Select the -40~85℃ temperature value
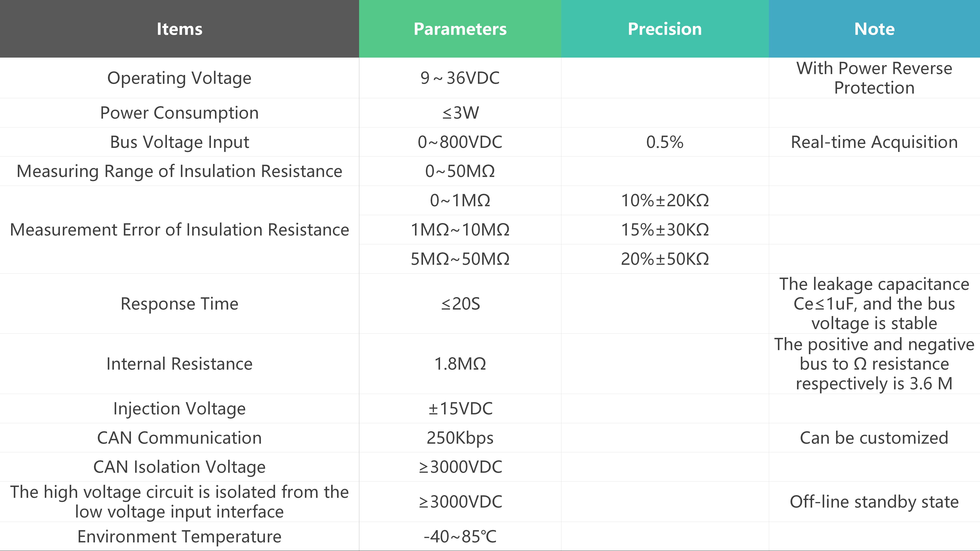 (460, 536)
